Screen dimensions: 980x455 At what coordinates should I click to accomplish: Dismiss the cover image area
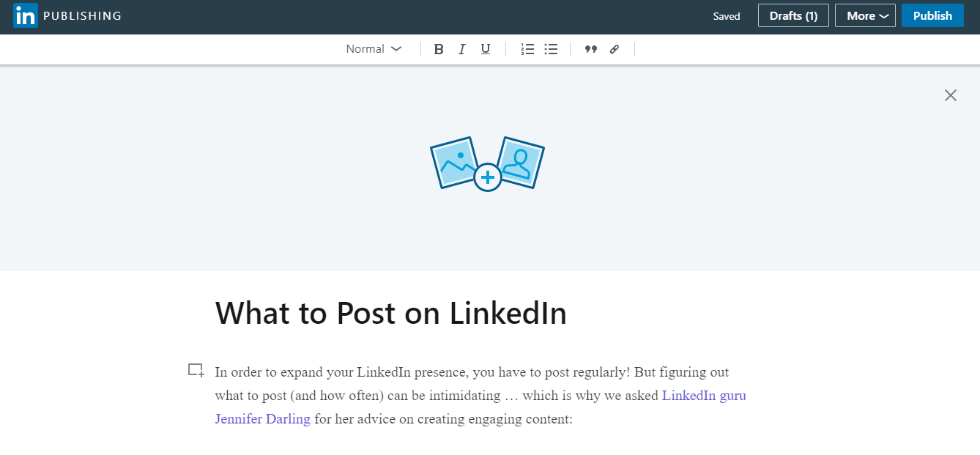pyautogui.click(x=951, y=95)
